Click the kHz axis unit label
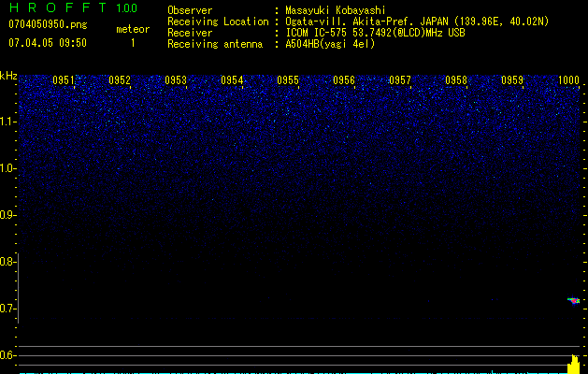This screenshot has width=588, height=374. (x=8, y=76)
